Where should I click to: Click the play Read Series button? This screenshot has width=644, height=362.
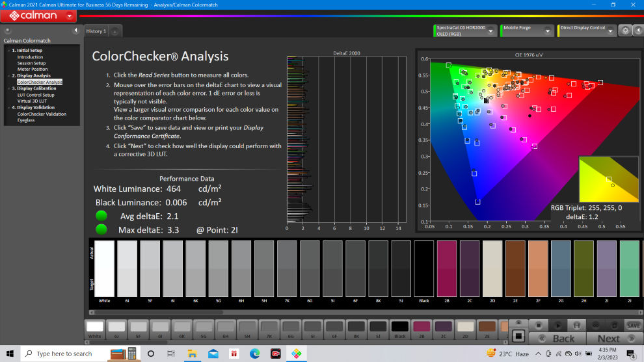pos(557,326)
